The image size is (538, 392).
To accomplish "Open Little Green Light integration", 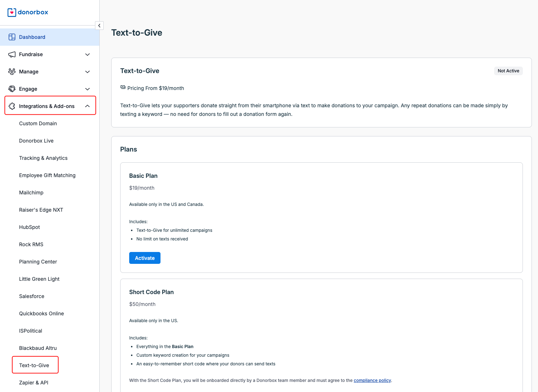I will point(39,279).
